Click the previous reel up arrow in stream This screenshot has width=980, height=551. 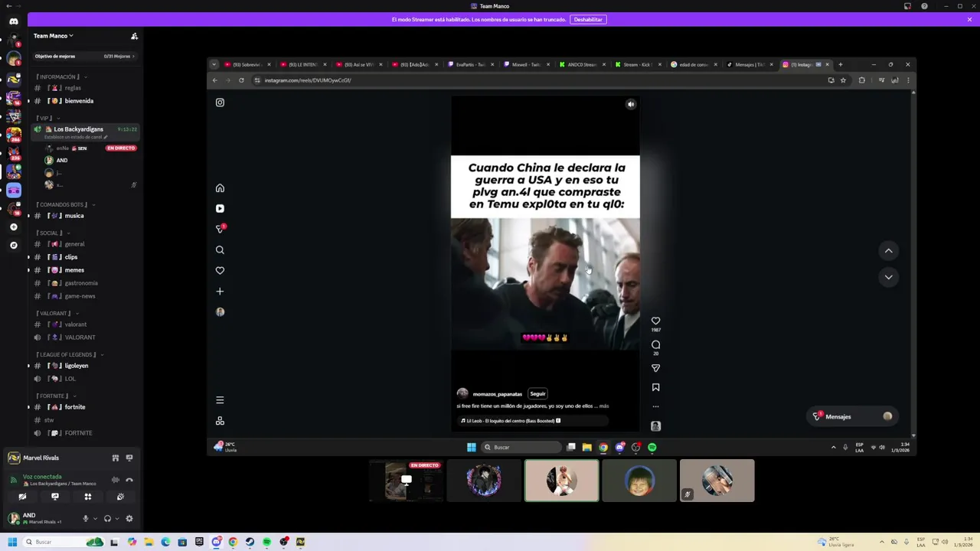[888, 251]
